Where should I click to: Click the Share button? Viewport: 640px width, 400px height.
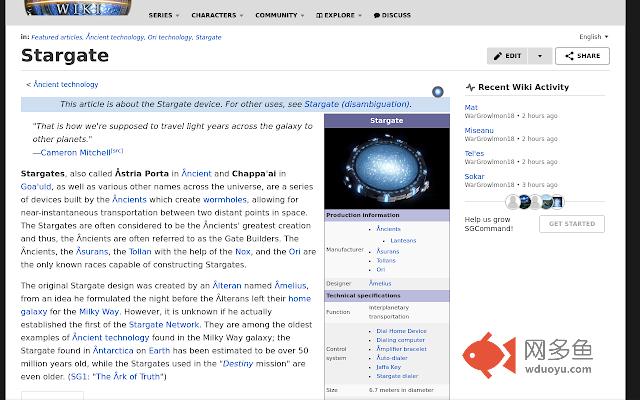pyautogui.click(x=582, y=56)
